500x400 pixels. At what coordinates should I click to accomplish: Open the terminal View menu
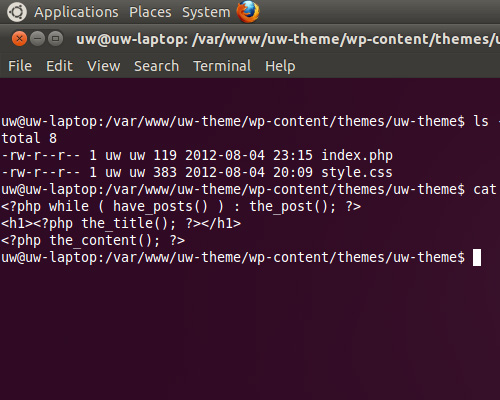(x=104, y=66)
